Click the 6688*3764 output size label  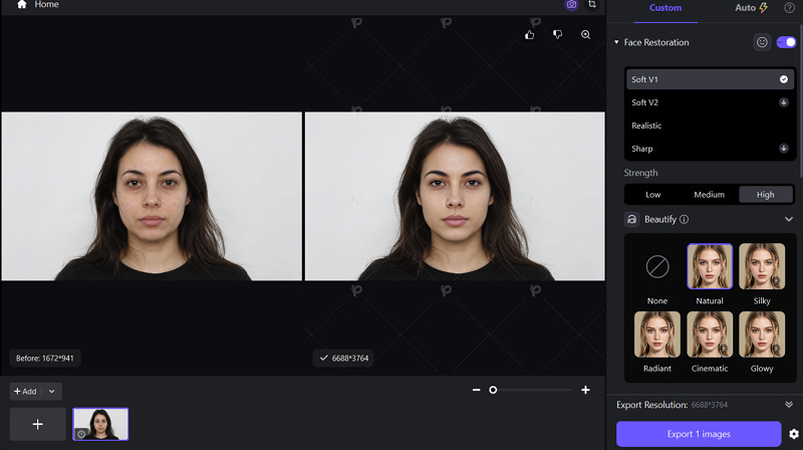pyautogui.click(x=344, y=358)
